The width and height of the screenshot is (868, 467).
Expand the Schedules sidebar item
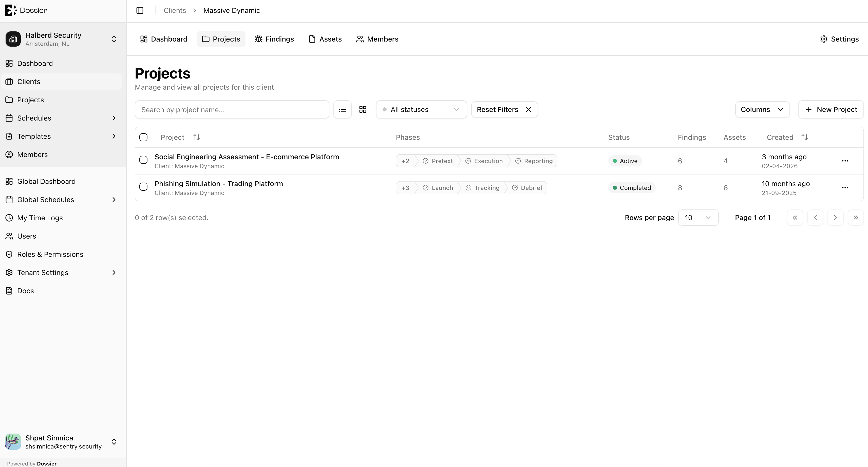114,118
